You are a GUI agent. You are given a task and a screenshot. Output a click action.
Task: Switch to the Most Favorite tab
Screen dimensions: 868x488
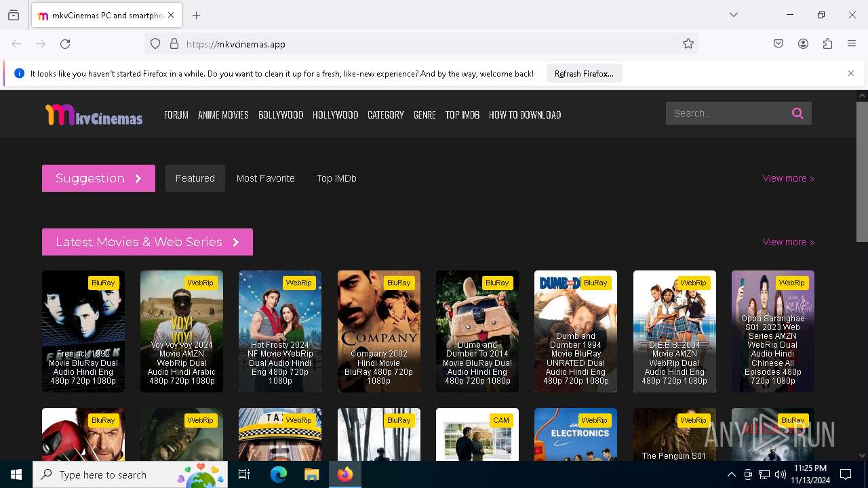(266, 178)
